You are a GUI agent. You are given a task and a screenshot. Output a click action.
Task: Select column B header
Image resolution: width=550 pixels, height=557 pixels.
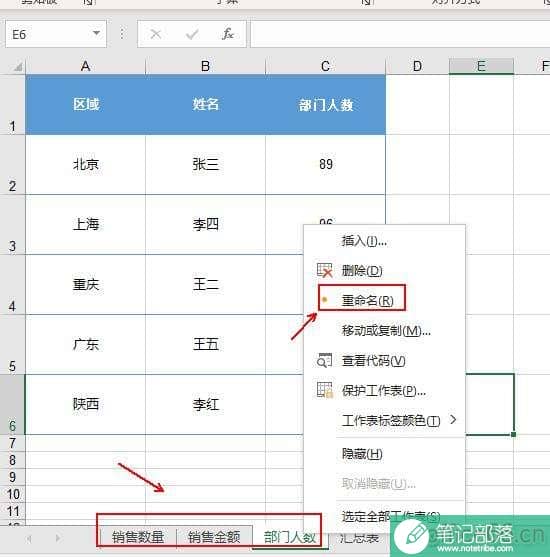[205, 66]
